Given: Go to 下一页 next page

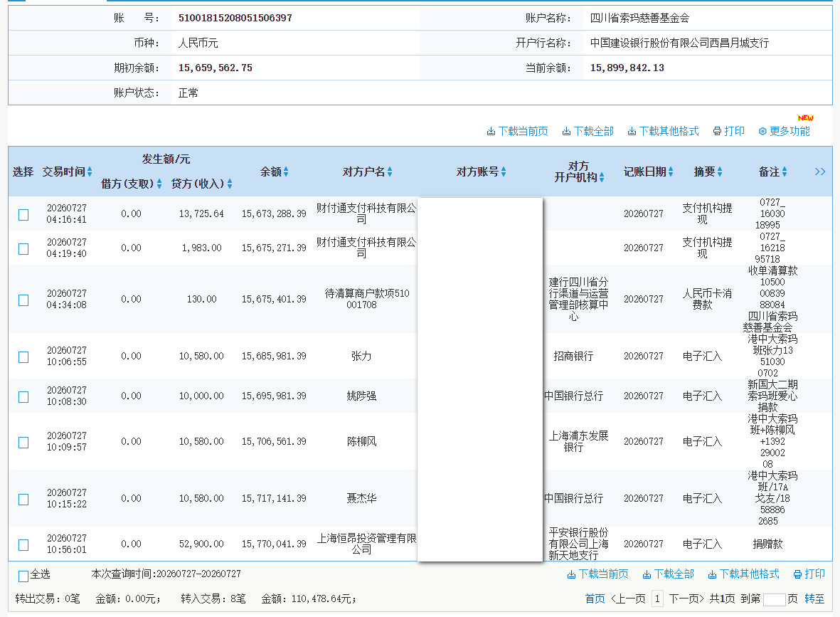Looking at the screenshot, I should (686, 598).
